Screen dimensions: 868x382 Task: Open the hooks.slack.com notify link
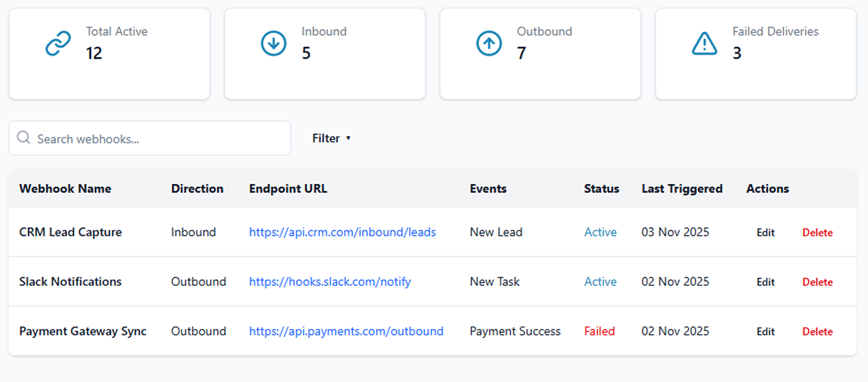click(330, 282)
